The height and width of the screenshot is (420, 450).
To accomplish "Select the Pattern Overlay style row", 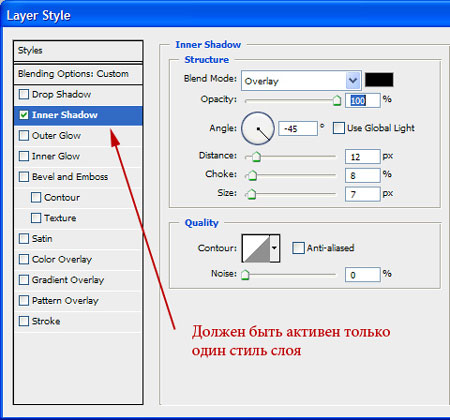I will pyautogui.click(x=78, y=300).
